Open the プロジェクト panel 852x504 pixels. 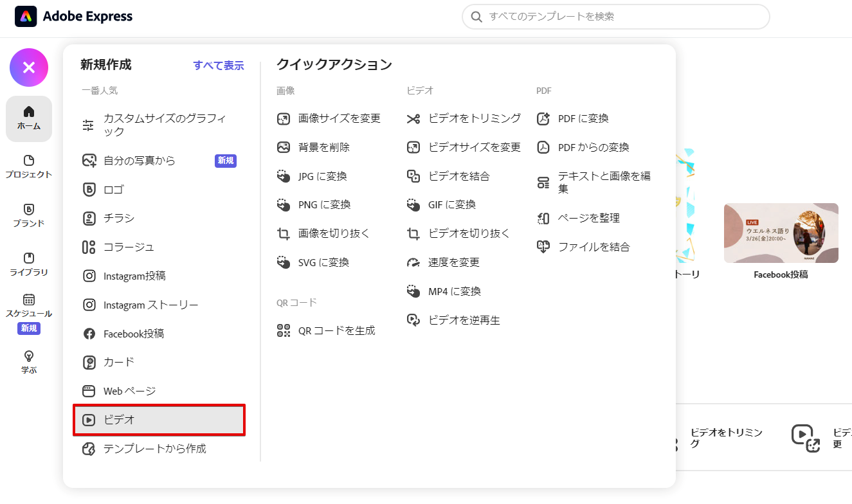click(28, 167)
